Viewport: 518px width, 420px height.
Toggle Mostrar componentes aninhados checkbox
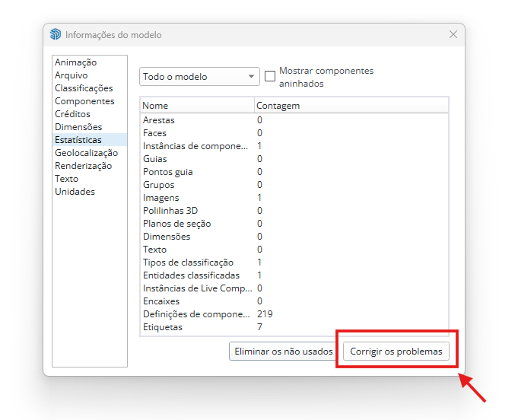tap(269, 76)
